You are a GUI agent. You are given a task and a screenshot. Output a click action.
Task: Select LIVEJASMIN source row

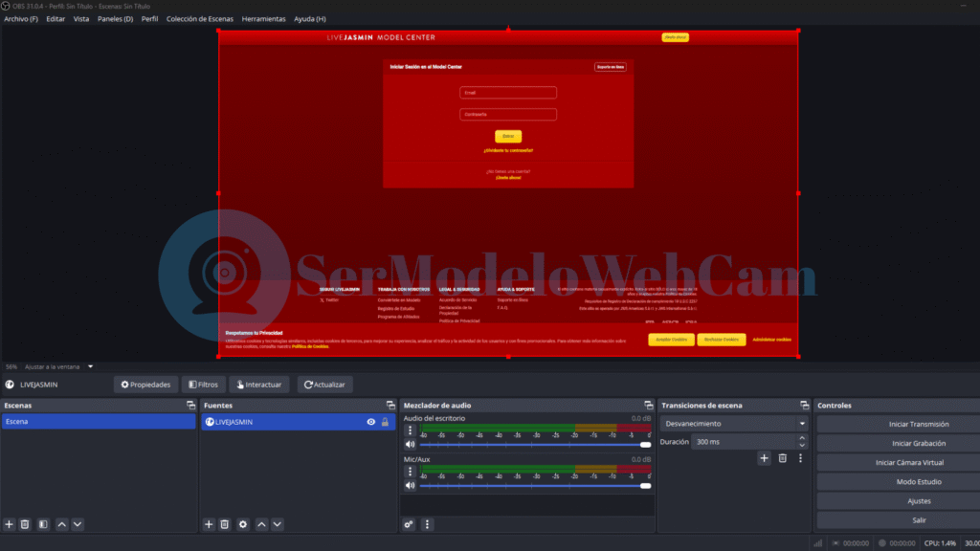pos(299,422)
